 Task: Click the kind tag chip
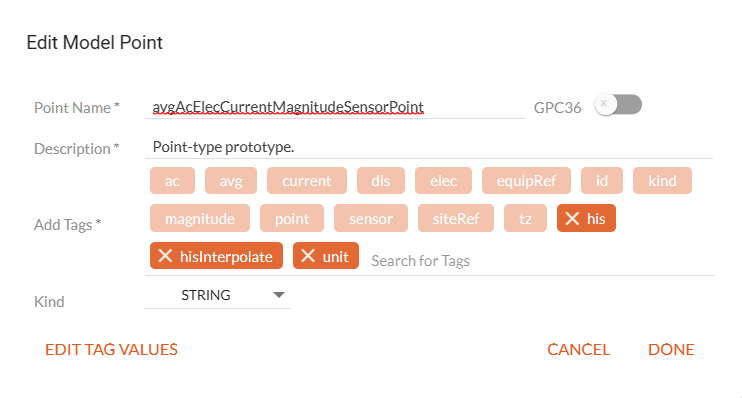coord(662,180)
